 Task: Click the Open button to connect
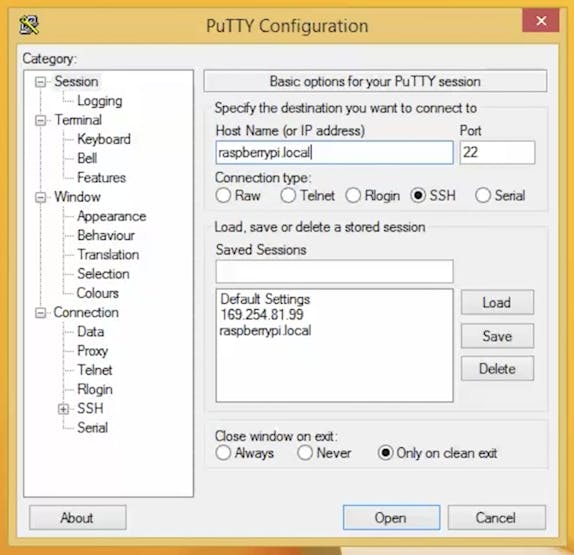click(391, 517)
